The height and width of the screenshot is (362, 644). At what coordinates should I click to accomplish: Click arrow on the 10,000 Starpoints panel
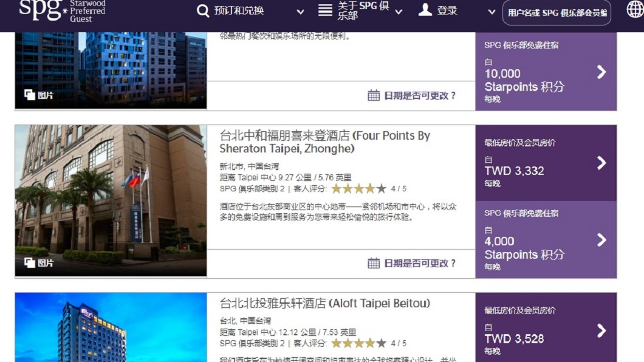click(601, 72)
